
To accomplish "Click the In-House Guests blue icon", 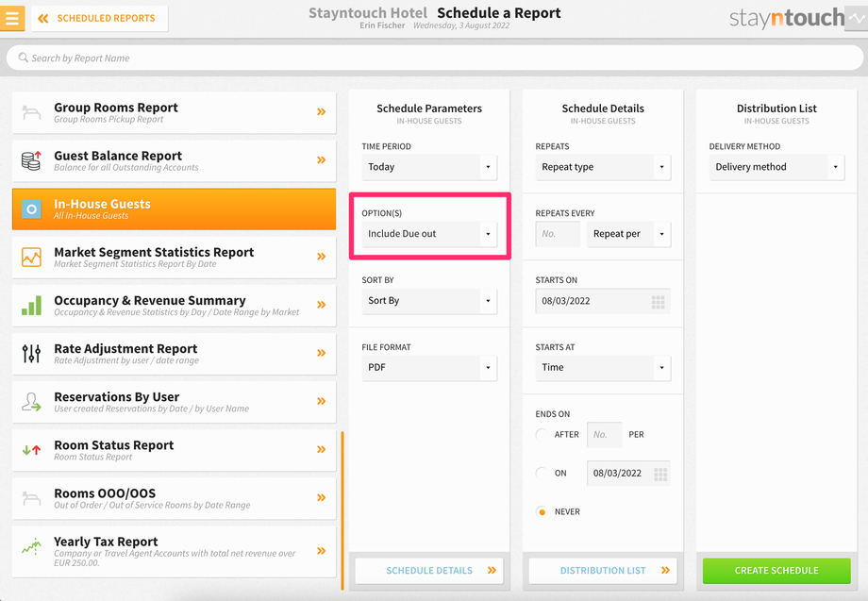I will (31, 209).
